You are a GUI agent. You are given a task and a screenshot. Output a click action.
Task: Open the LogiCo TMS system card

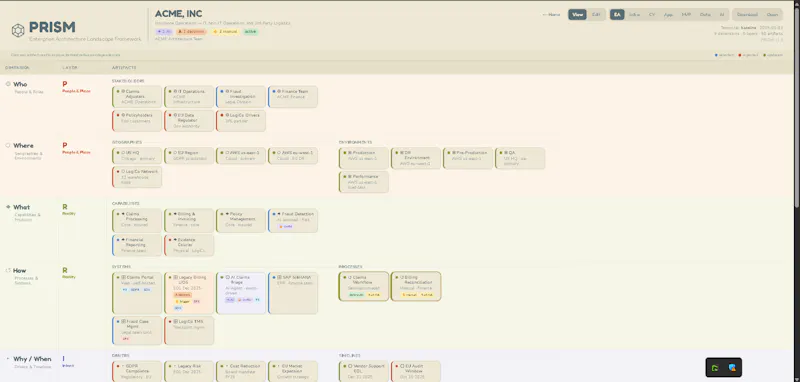coord(189,330)
